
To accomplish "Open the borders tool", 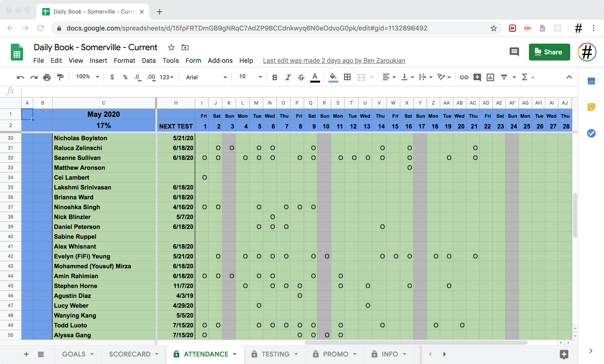I will (x=347, y=77).
